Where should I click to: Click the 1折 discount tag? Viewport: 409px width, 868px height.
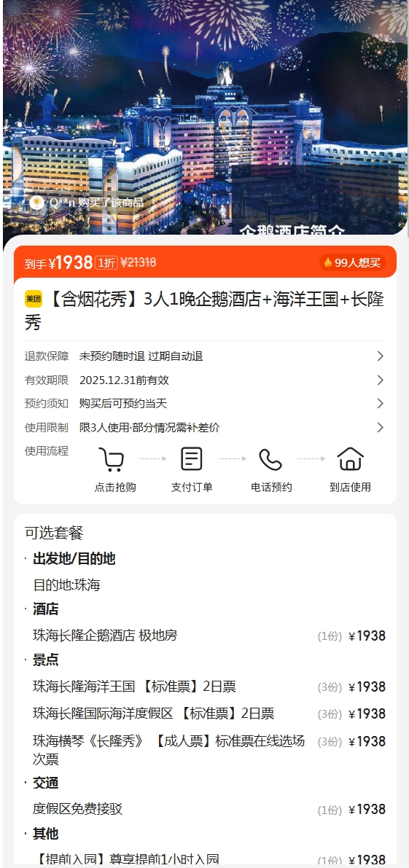106,262
